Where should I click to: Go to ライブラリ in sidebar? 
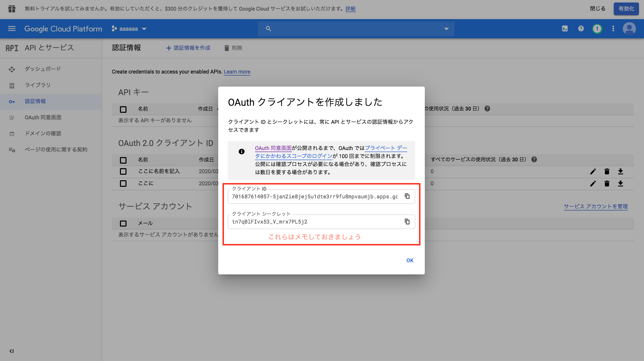38,85
